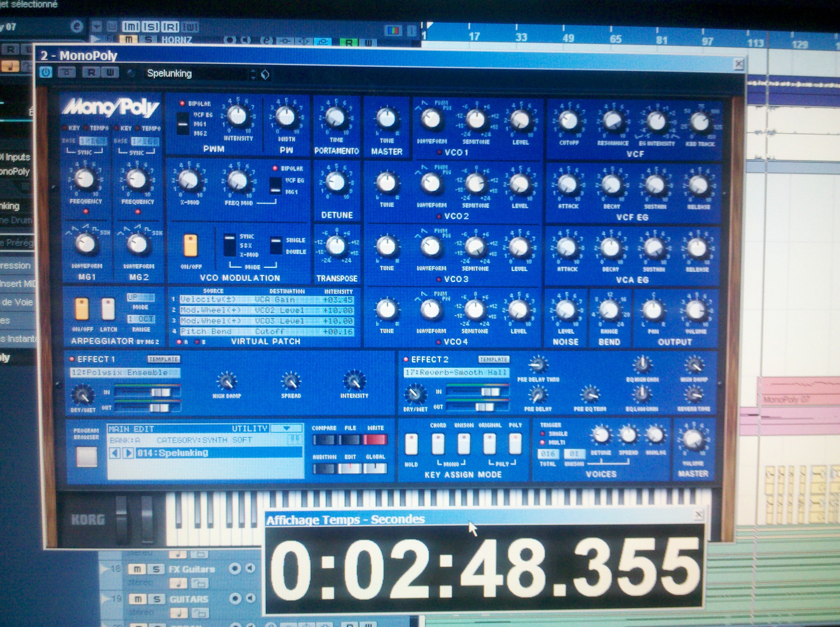The width and height of the screenshot is (840, 627).
Task: Mute the FX Guitars track
Action: [137, 569]
